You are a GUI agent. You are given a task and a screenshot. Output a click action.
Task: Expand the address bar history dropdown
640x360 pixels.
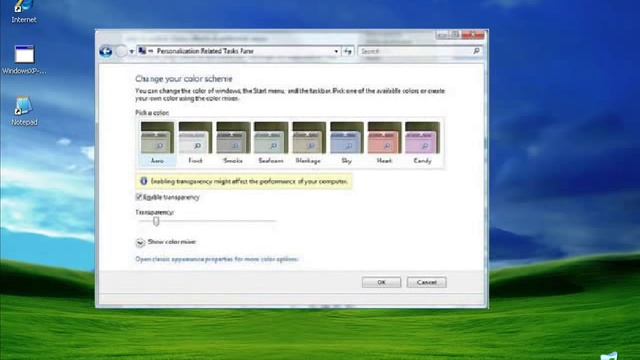click(336, 51)
